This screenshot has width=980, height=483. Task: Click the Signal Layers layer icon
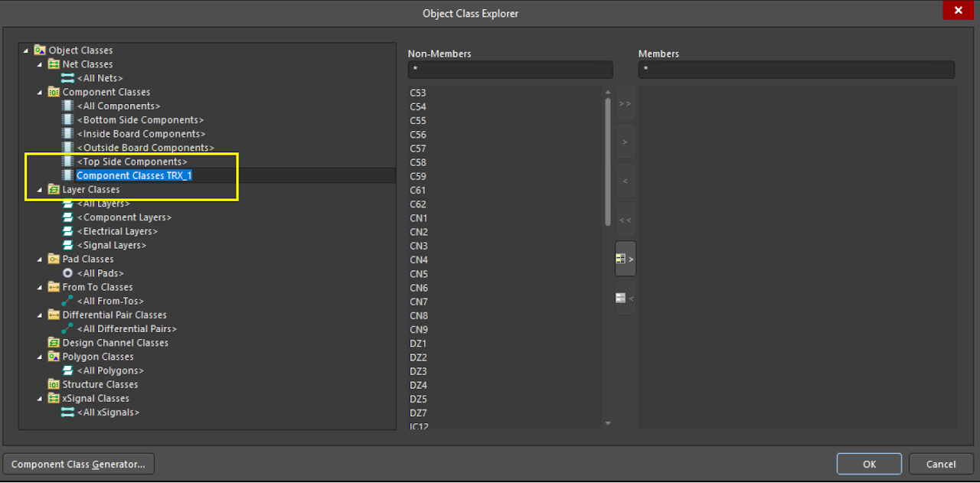68,245
